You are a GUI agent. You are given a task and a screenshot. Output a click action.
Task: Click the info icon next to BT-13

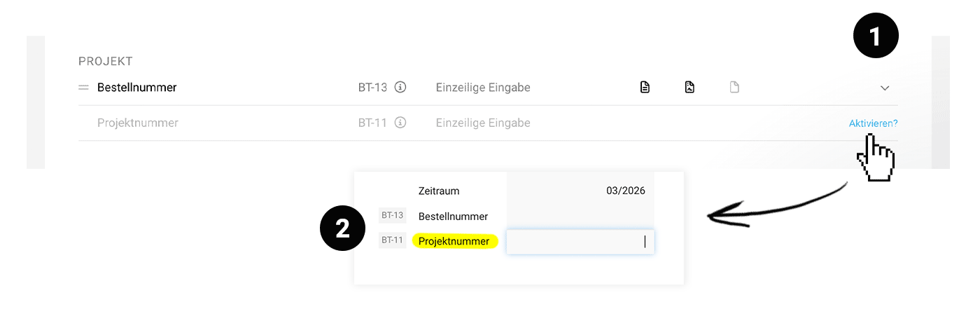click(x=400, y=88)
